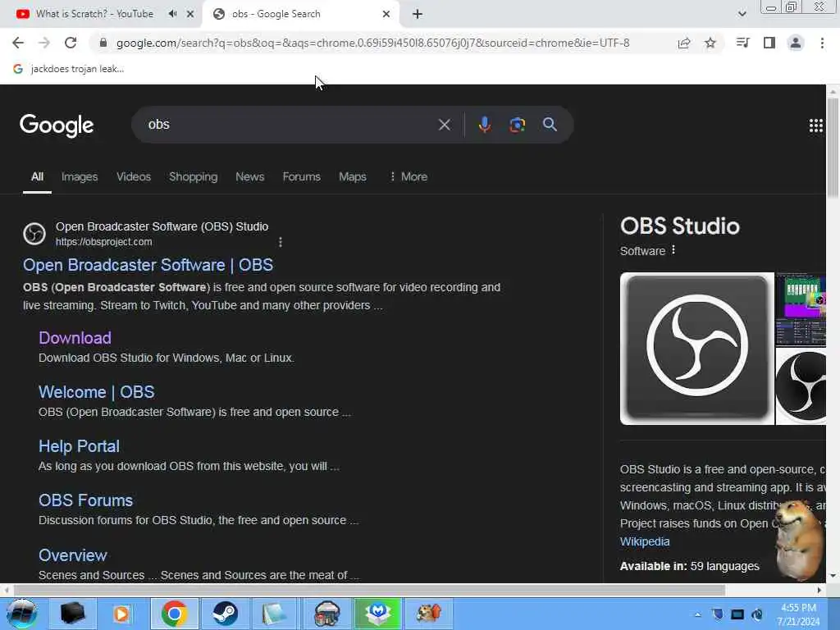Submit search with the magnifier icon
The height and width of the screenshot is (630, 840).
click(550, 125)
